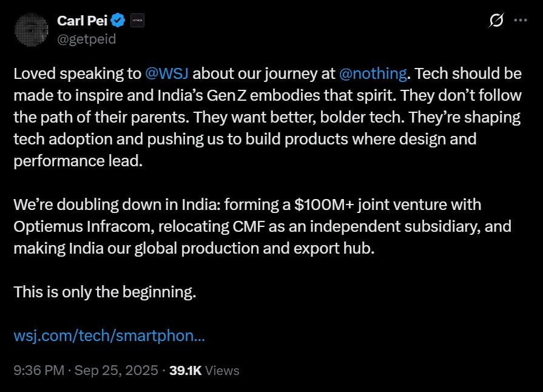Click the blue verified checkmark badge
The height and width of the screenshot is (392, 543).
(118, 21)
